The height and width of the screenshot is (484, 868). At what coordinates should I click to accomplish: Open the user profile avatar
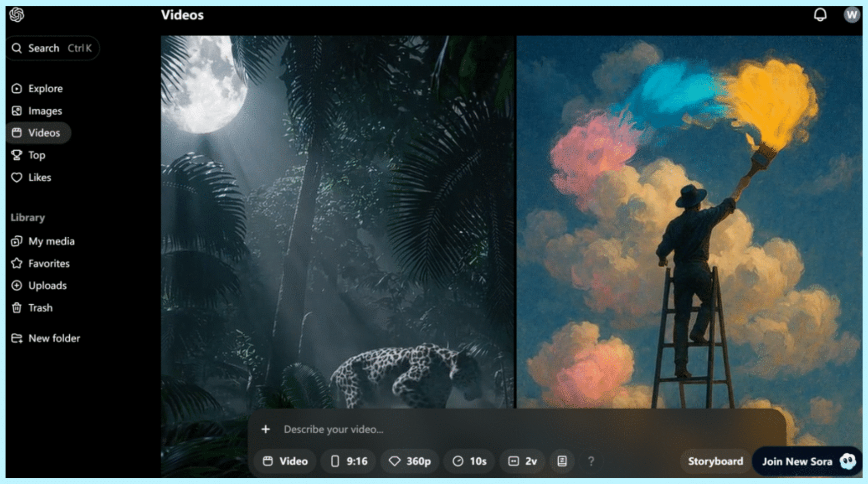click(851, 15)
